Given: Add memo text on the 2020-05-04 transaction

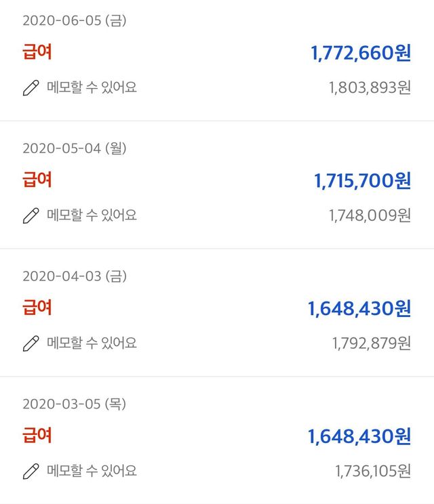Looking at the screenshot, I should pyautogui.click(x=92, y=215).
